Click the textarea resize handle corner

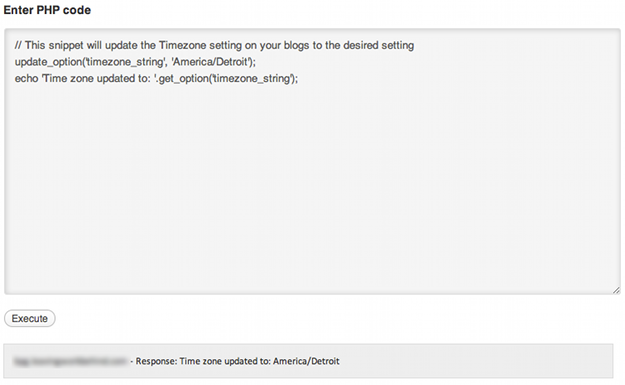[x=616, y=290]
